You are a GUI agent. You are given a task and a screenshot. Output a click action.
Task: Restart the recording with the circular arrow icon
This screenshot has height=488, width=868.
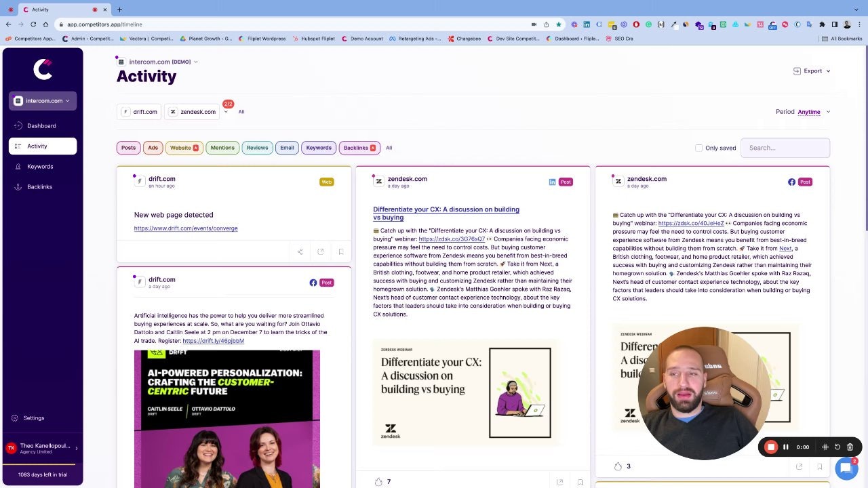(837, 447)
